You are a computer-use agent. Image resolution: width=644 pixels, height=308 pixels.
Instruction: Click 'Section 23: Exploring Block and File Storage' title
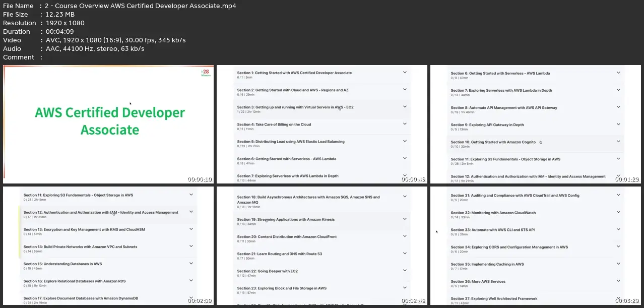(x=282, y=288)
